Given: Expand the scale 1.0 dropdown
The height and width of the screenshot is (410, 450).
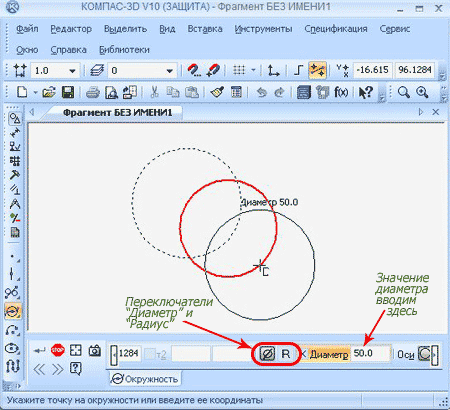Looking at the screenshot, I should (72, 71).
